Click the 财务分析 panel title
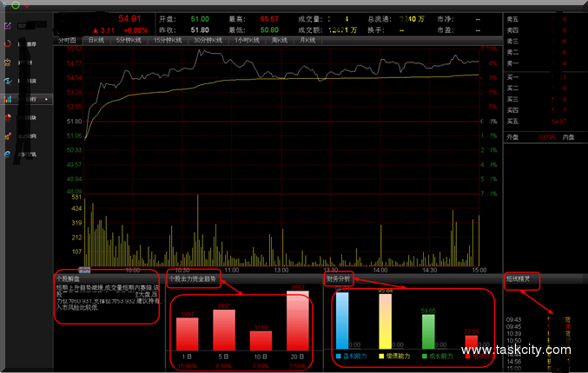The width and height of the screenshot is (588, 373). 339,279
